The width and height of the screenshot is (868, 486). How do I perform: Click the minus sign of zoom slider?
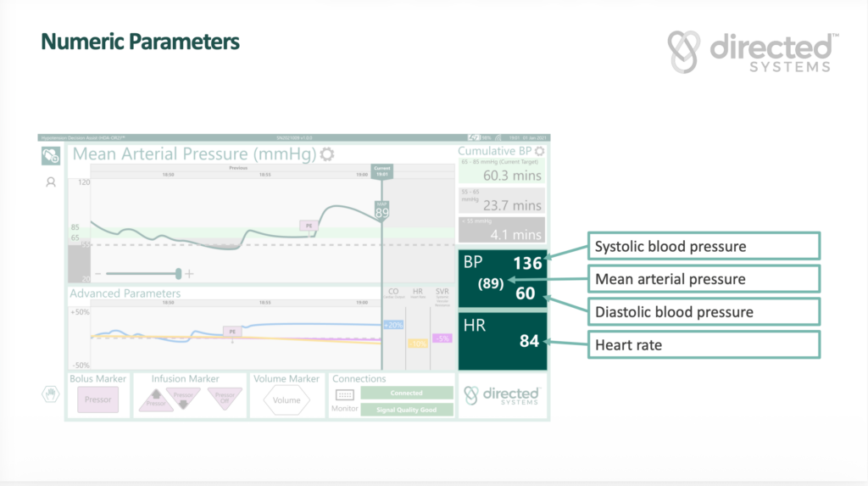click(x=98, y=274)
